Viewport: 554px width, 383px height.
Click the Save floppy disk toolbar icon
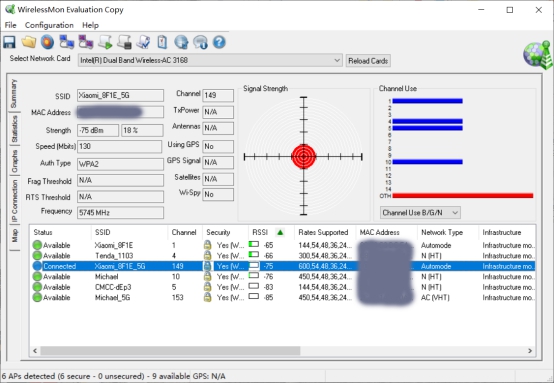click(x=10, y=42)
